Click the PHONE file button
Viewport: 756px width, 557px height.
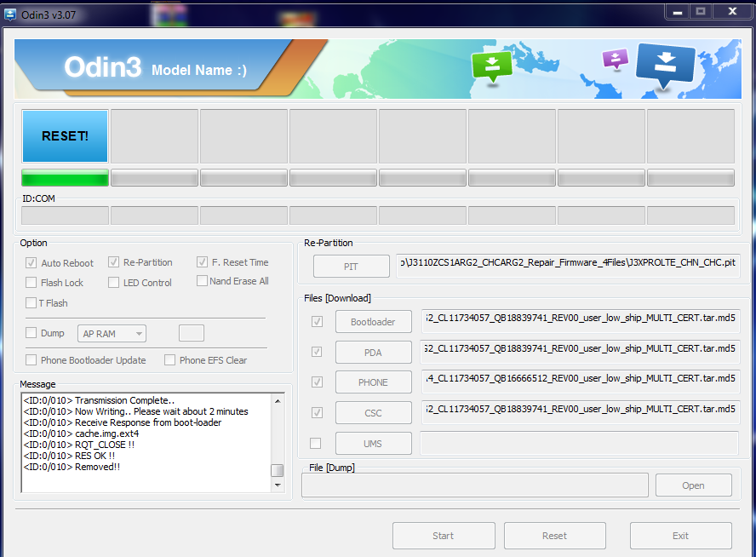pos(373,382)
